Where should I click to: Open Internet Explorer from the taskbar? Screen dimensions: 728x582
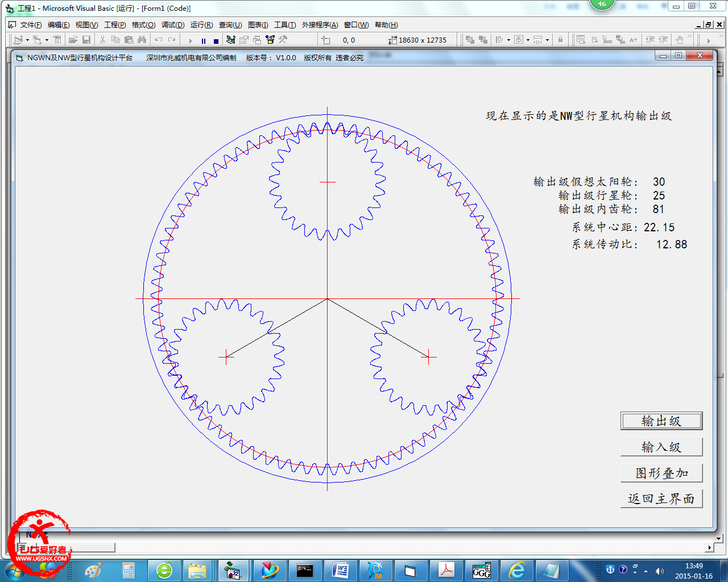(517, 570)
